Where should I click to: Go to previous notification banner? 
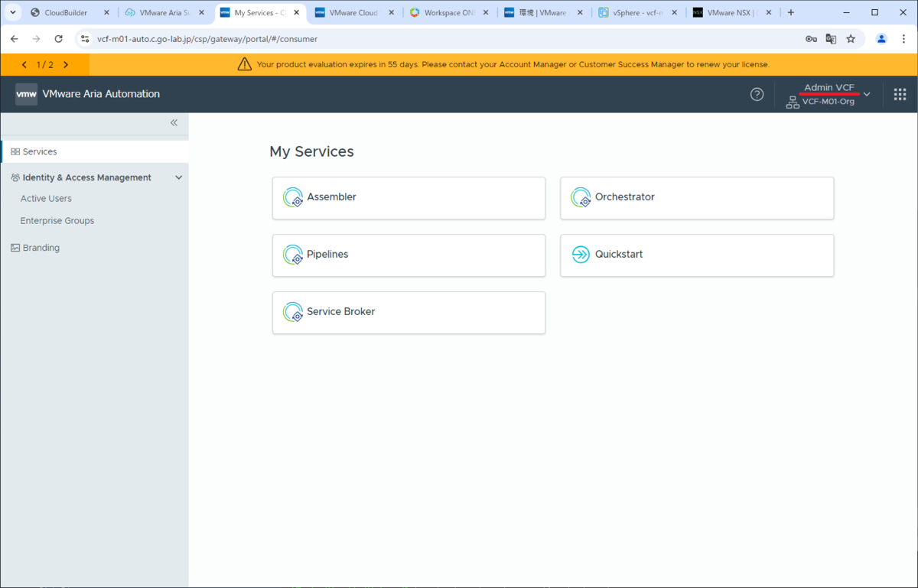tap(24, 65)
